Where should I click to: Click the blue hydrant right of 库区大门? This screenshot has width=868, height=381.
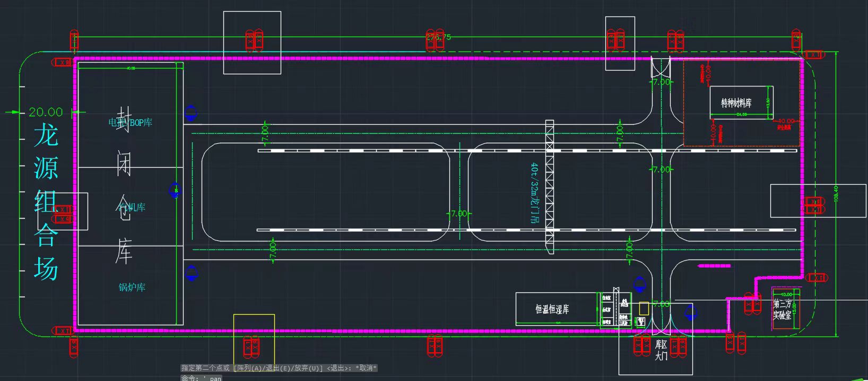pos(691,313)
